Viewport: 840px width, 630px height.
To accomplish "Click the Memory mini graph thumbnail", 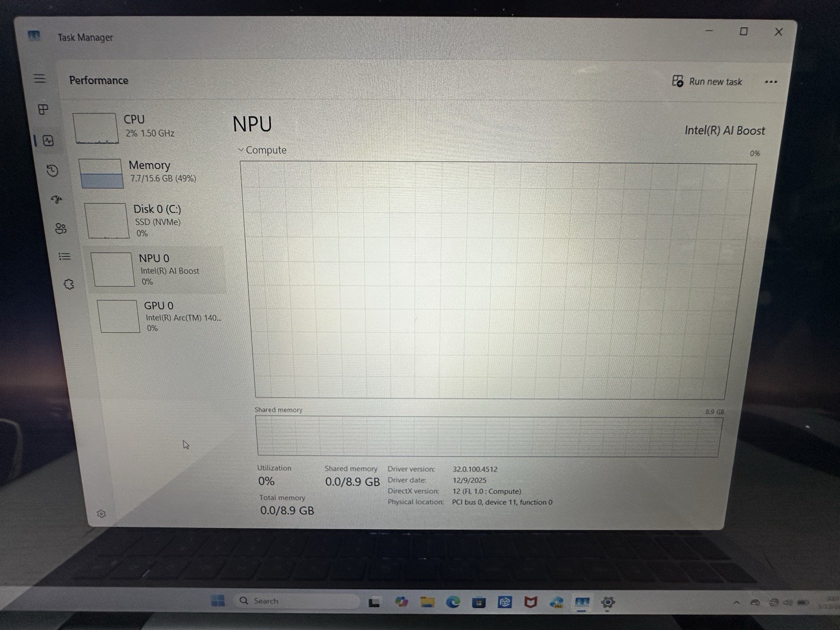I will (101, 173).
